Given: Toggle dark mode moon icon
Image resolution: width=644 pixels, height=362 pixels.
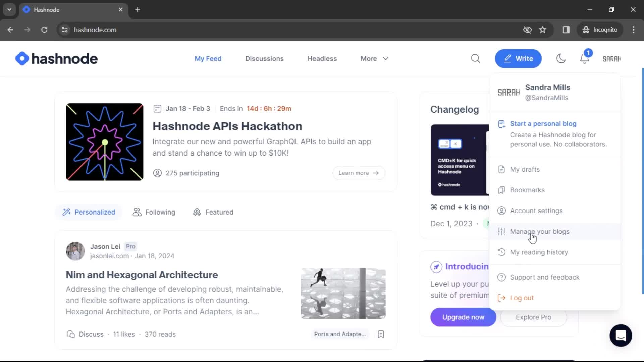Looking at the screenshot, I should (x=561, y=58).
